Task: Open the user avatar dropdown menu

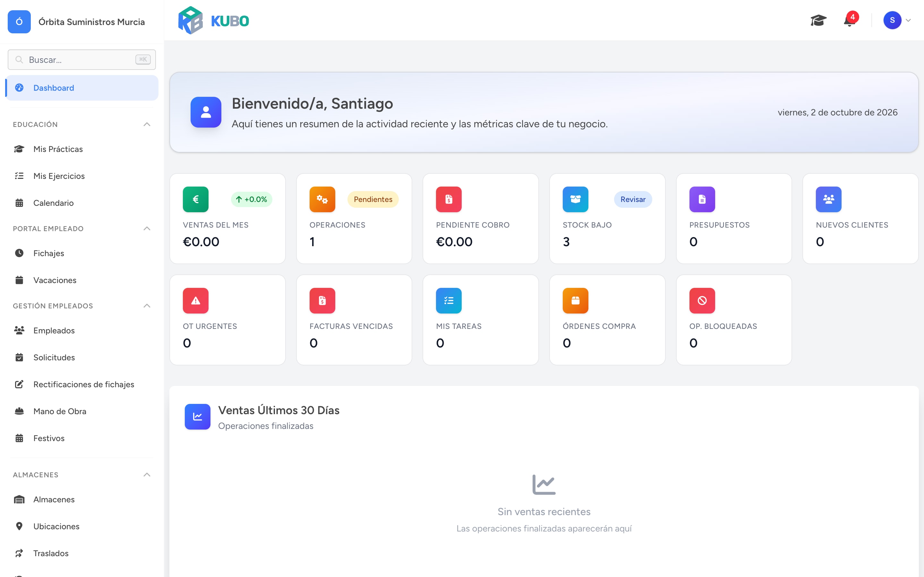Action: coord(897,20)
